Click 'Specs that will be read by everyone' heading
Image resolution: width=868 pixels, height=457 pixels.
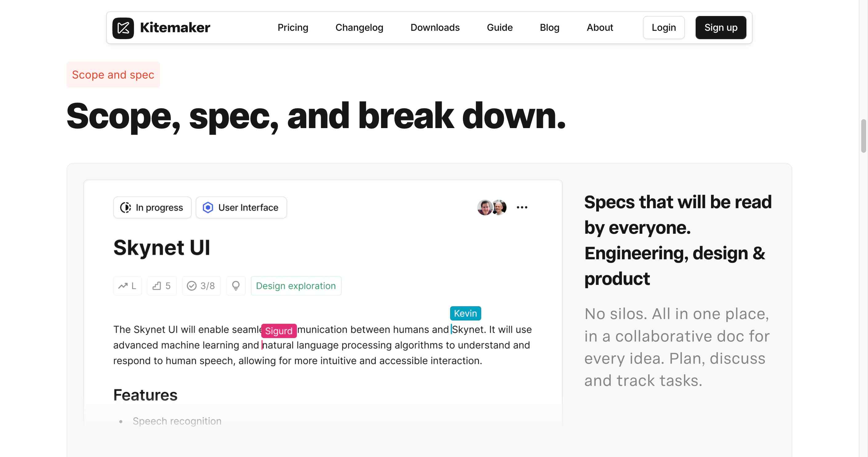pyautogui.click(x=677, y=240)
